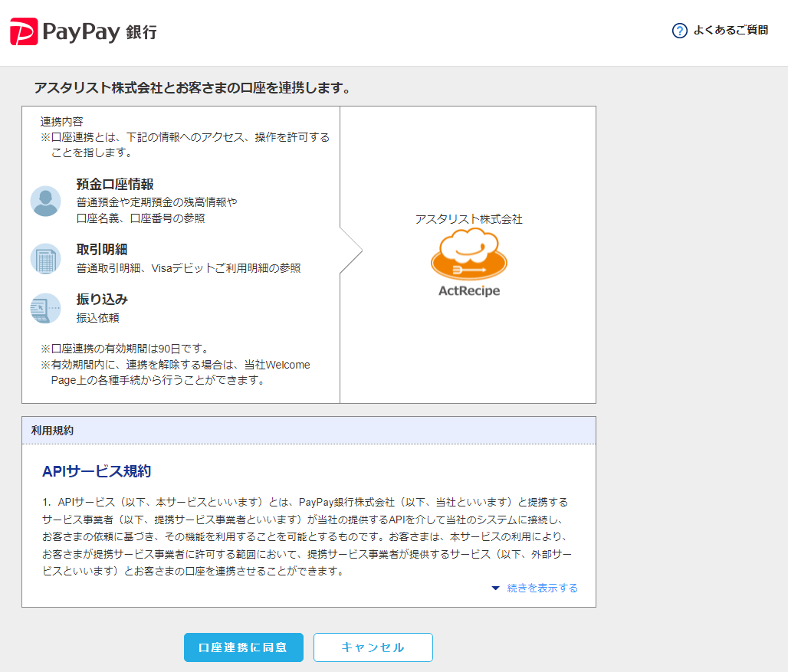Click the 口座名義、口座番号の参照 line
Viewport: 788px width, 672px height.
pyautogui.click(x=141, y=218)
